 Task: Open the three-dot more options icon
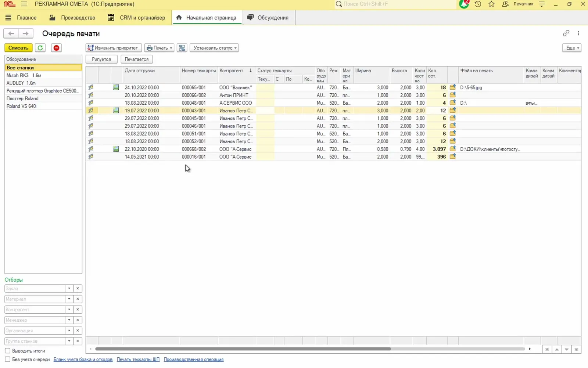tap(578, 33)
